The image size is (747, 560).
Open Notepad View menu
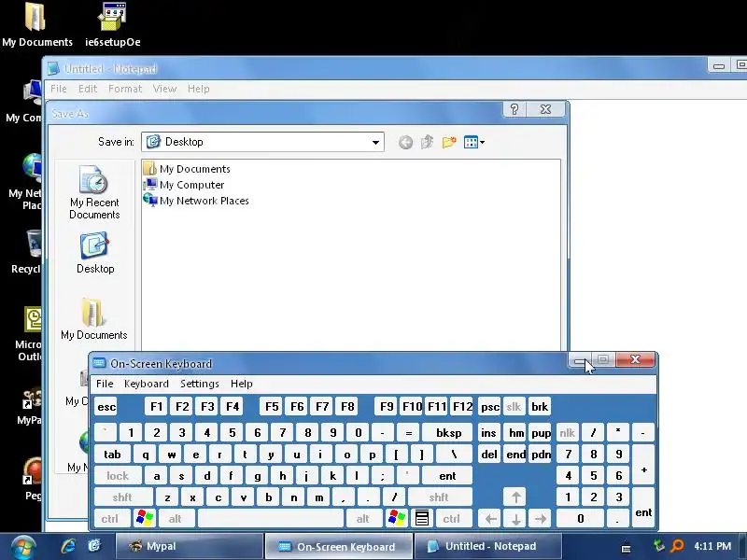[164, 89]
